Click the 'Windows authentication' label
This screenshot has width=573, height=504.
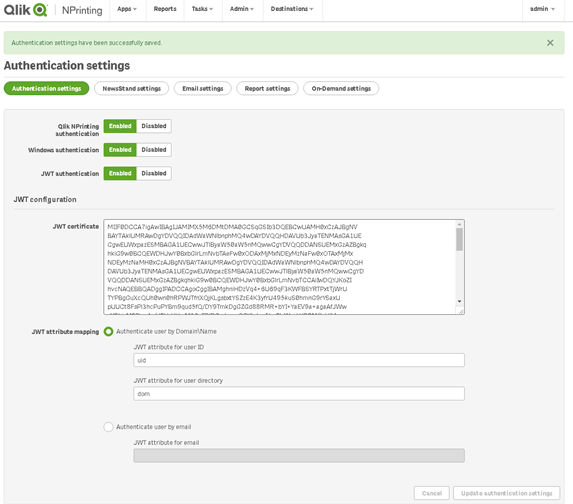point(64,150)
